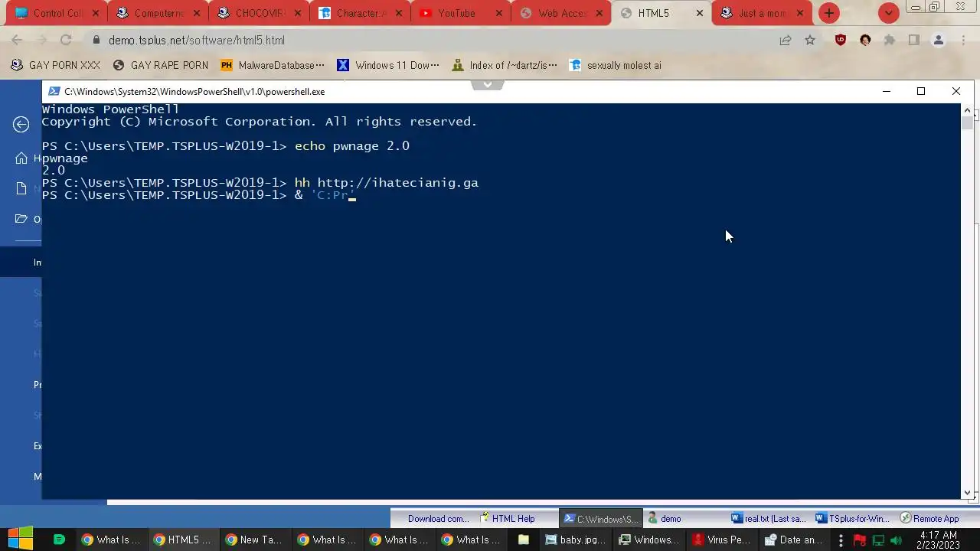Show hidden tray icons via dots

(x=841, y=540)
